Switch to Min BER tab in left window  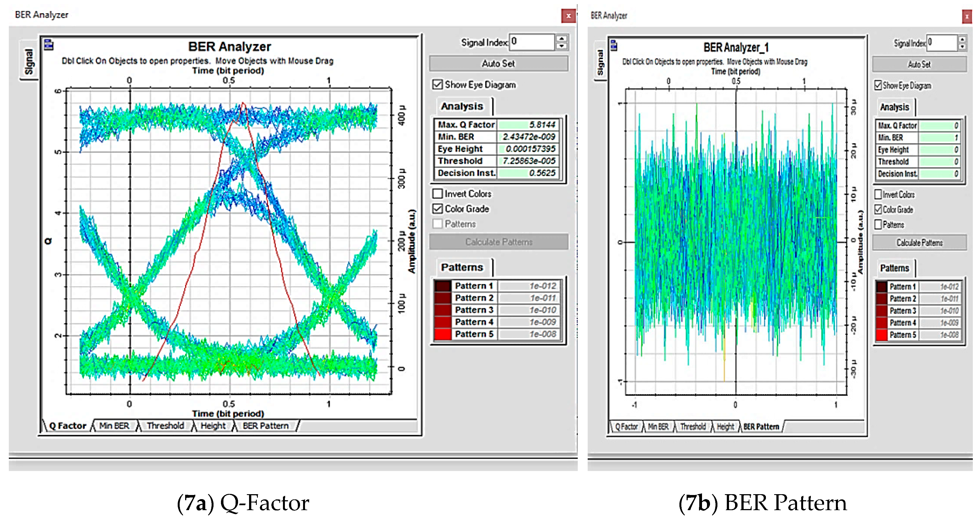(x=114, y=426)
